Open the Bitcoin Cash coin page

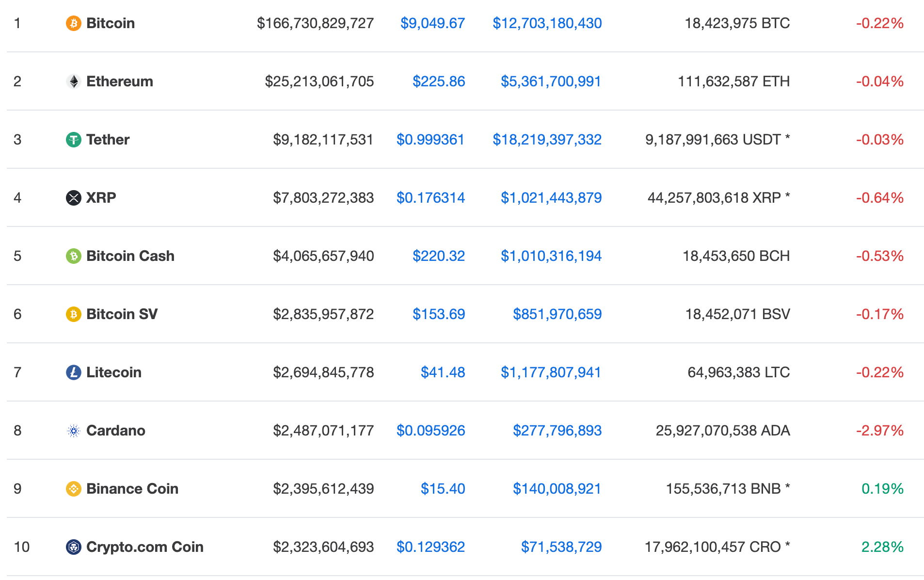(x=130, y=256)
